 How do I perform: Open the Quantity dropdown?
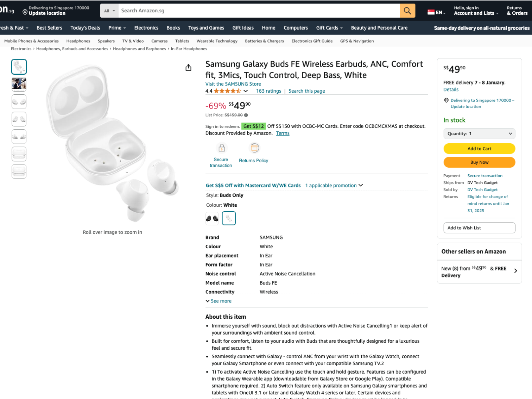tap(479, 134)
